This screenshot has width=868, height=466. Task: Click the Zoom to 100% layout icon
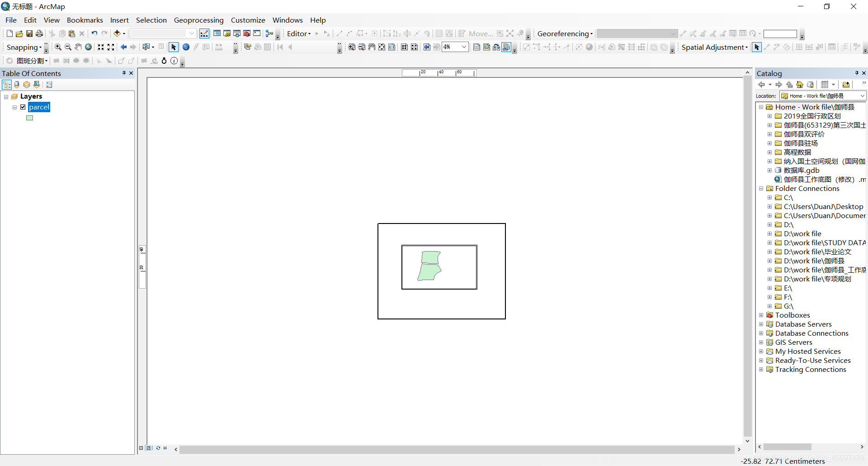[392, 47]
